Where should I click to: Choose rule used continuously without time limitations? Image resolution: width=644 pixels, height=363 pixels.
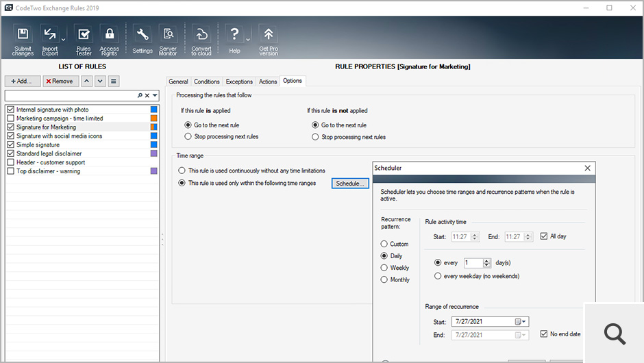point(182,171)
